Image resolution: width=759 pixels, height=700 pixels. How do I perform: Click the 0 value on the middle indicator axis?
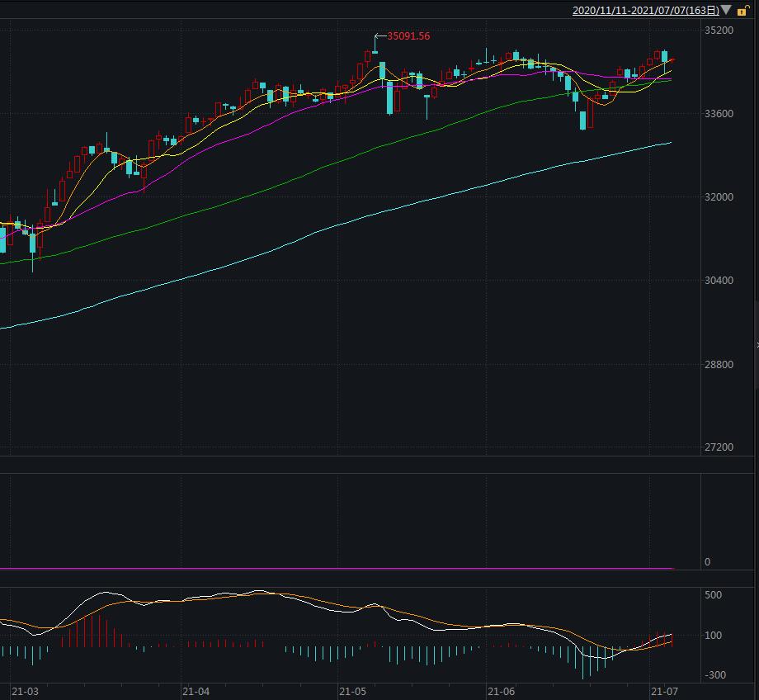pyautogui.click(x=707, y=562)
